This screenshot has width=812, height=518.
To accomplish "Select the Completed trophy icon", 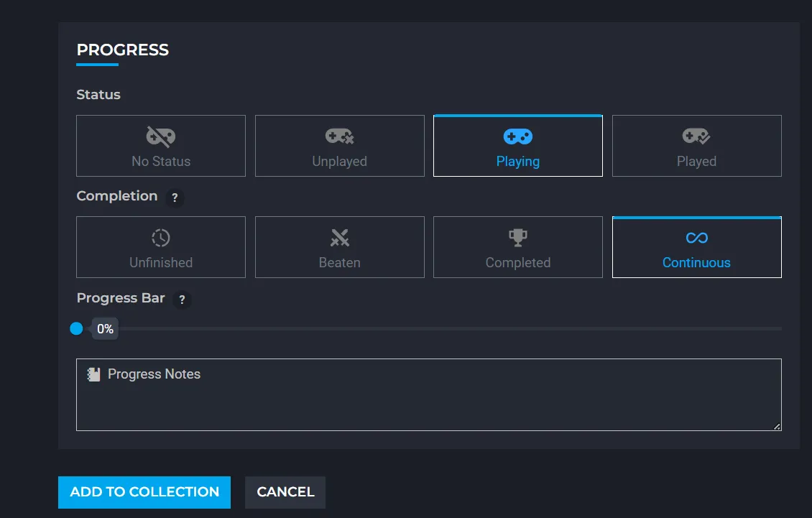I will (517, 237).
